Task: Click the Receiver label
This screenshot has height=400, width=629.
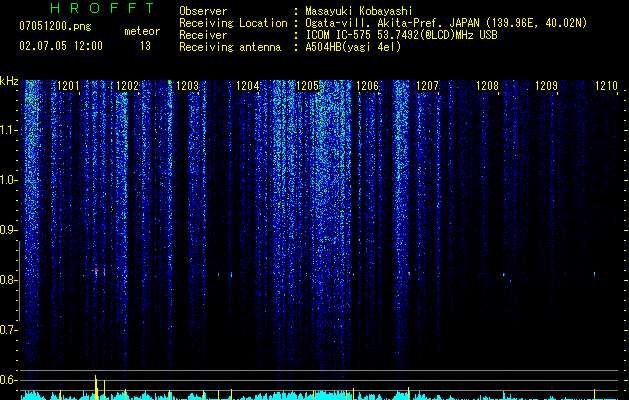Action: pos(203,35)
